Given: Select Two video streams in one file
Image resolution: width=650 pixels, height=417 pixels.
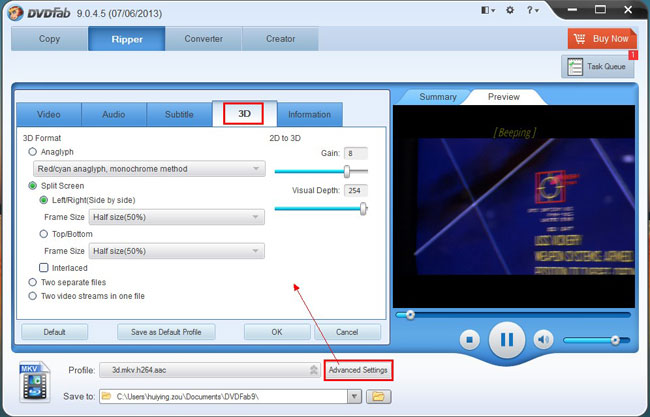Looking at the screenshot, I should [x=32, y=296].
